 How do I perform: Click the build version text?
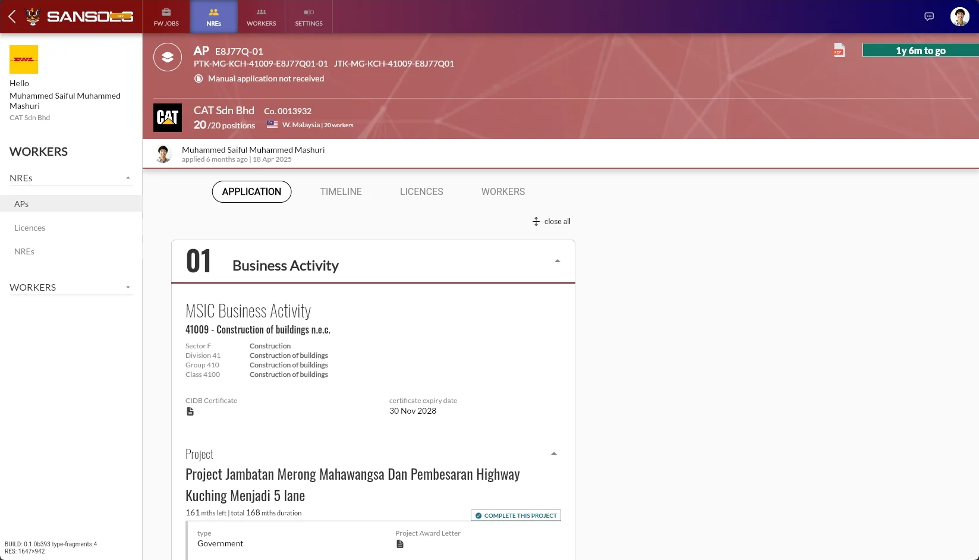(x=51, y=544)
